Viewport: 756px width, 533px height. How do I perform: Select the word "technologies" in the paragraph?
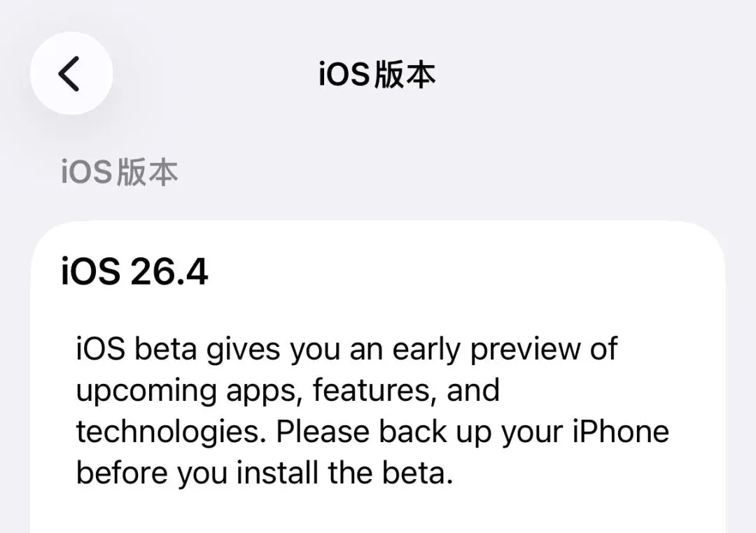[168, 432]
